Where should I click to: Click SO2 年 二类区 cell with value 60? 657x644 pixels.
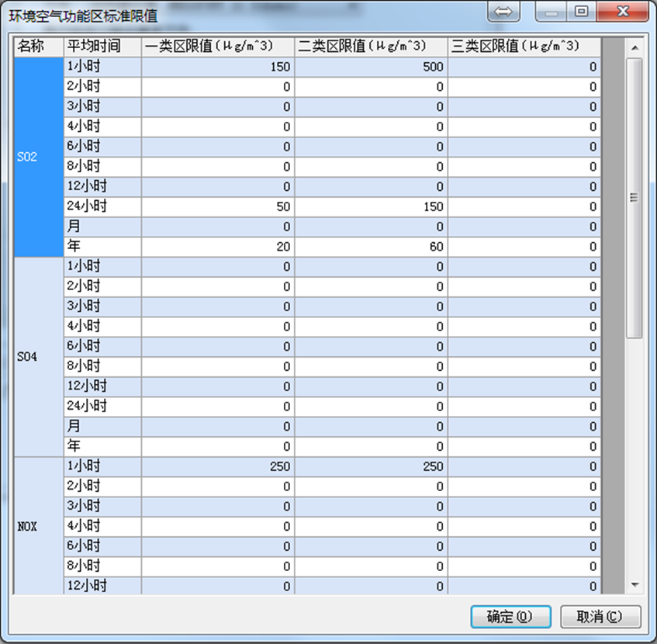pyautogui.click(x=371, y=247)
